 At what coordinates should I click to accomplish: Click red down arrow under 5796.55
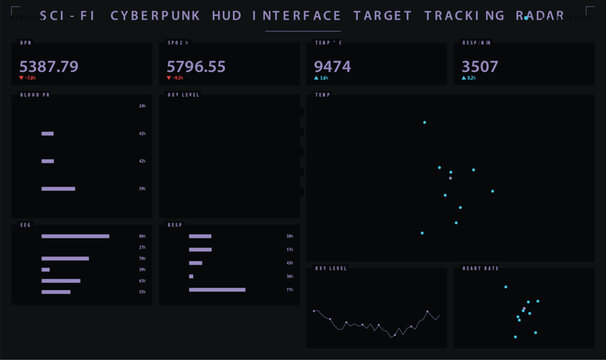tap(169, 78)
